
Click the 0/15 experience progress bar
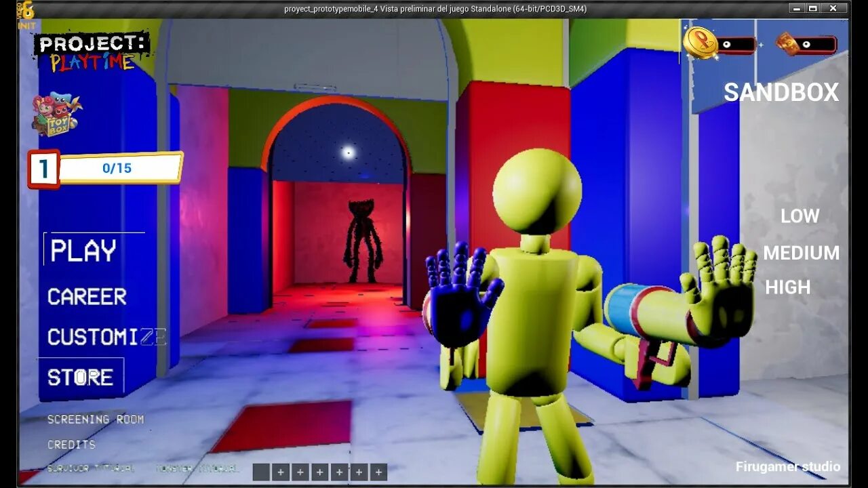click(x=121, y=168)
